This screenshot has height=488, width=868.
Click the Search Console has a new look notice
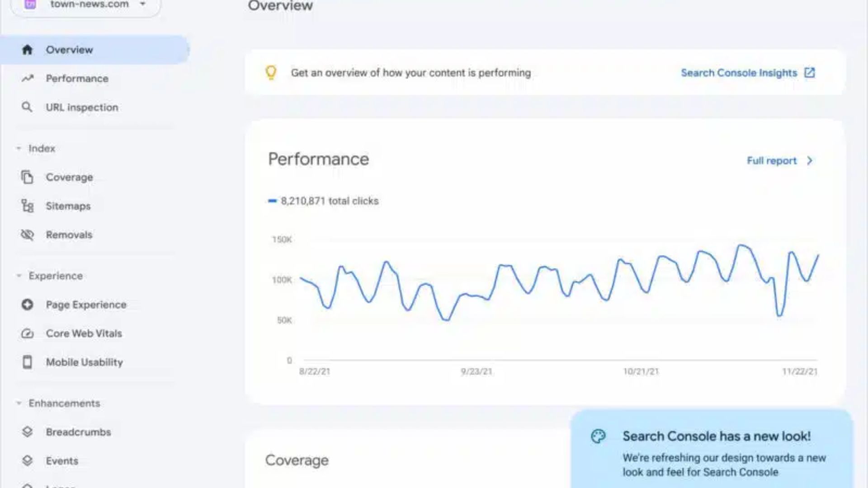712,449
